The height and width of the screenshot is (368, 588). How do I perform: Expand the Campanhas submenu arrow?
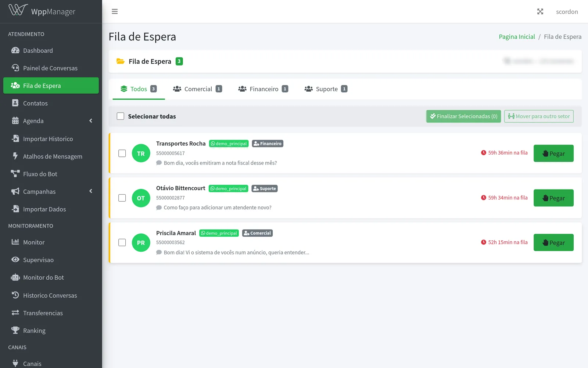[91, 191]
